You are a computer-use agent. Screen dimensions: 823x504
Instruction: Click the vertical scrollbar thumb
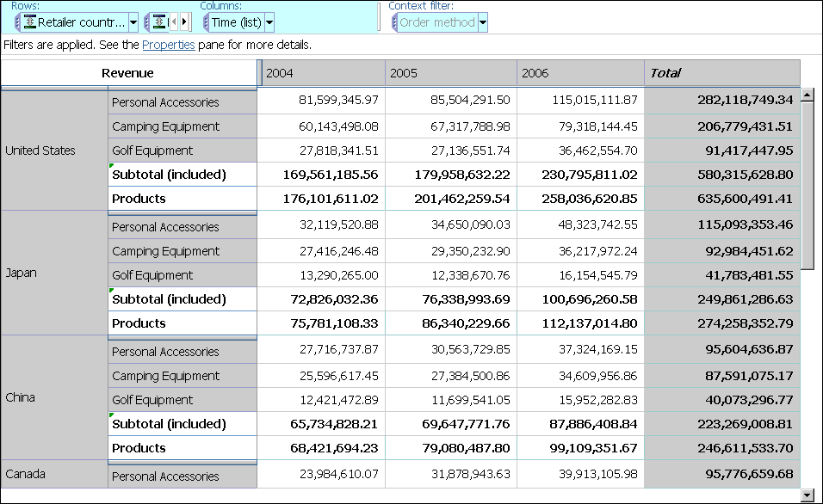tap(808, 185)
